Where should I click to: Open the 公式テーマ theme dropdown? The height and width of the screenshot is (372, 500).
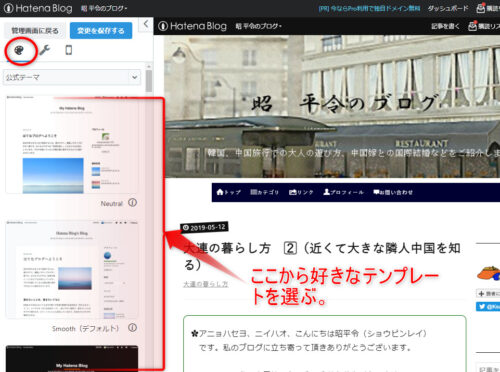coord(72,77)
